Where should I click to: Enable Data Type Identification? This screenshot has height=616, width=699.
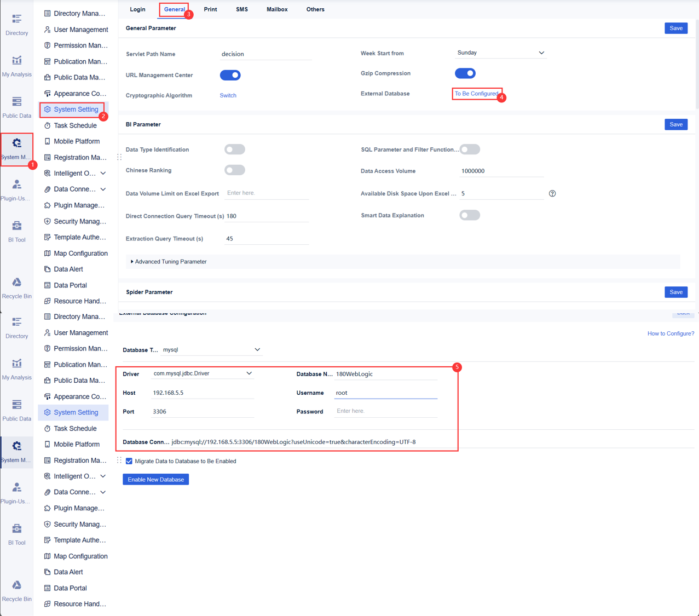(x=234, y=149)
